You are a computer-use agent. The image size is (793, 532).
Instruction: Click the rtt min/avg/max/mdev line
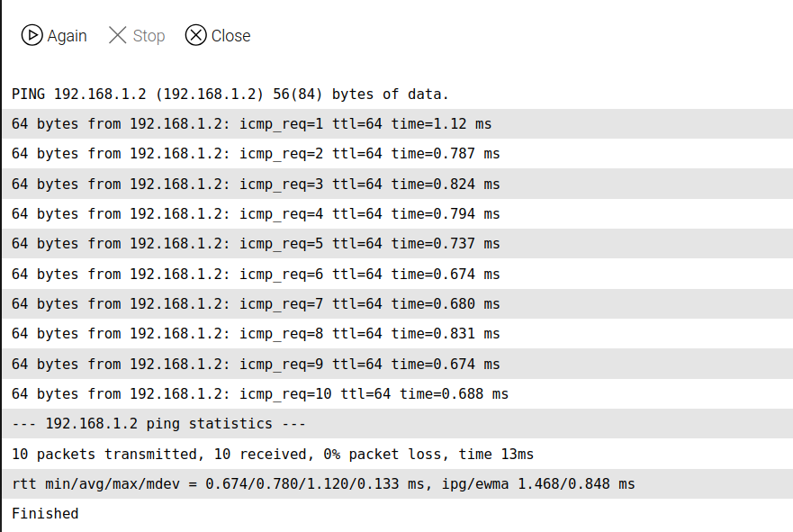click(323, 484)
